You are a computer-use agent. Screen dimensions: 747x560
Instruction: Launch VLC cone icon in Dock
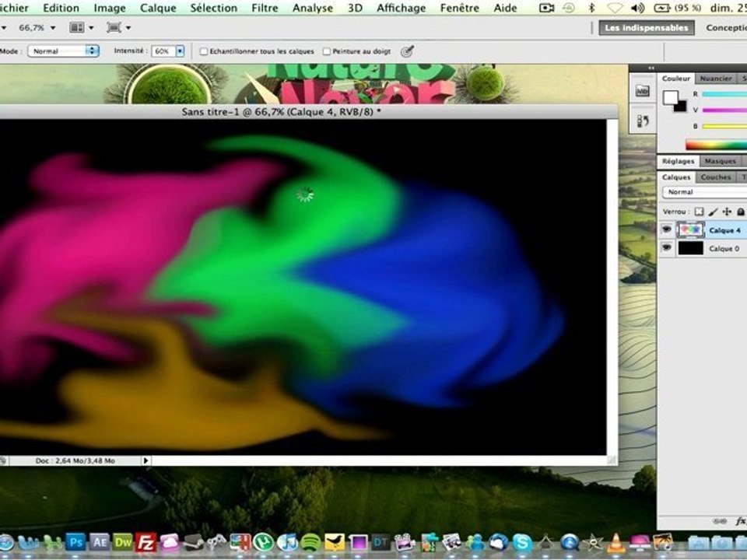click(x=616, y=542)
